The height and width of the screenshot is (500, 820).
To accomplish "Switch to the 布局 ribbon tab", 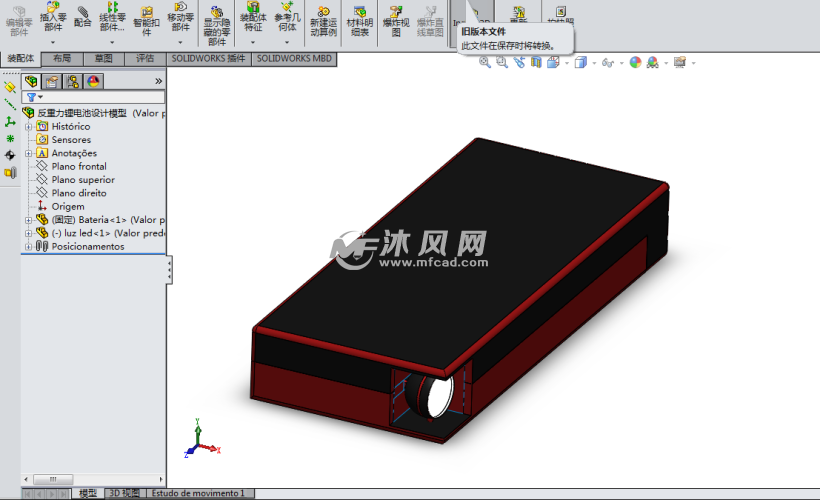I will pos(62,59).
